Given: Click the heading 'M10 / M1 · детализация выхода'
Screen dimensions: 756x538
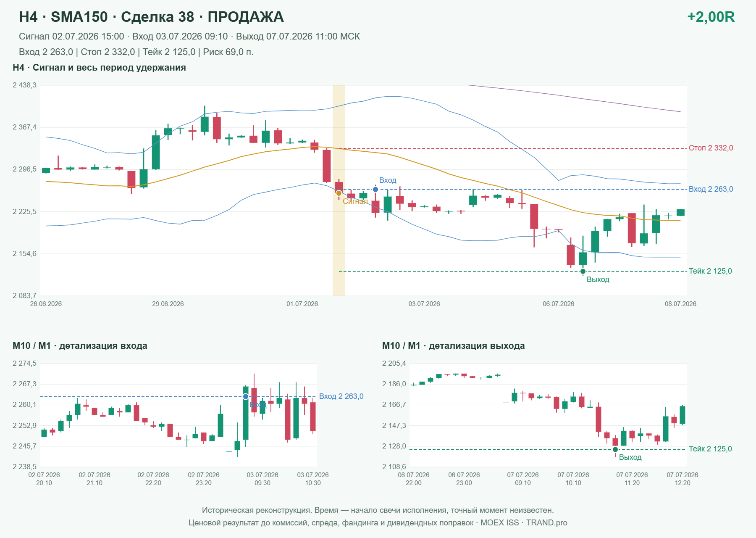Looking at the screenshot, I should click(453, 346).
